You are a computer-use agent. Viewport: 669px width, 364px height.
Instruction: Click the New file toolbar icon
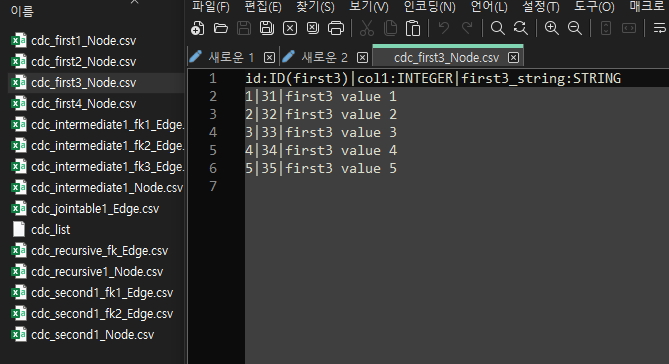point(198,29)
